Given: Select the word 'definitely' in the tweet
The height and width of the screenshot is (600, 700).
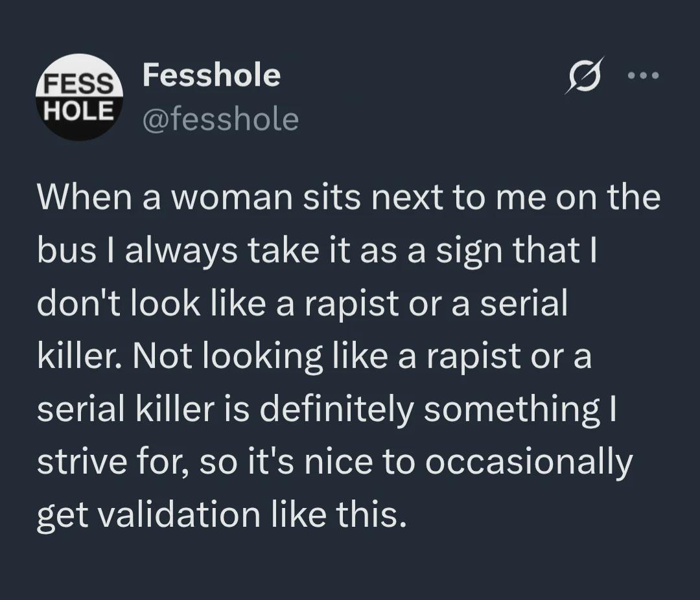Looking at the screenshot, I should point(336,410).
